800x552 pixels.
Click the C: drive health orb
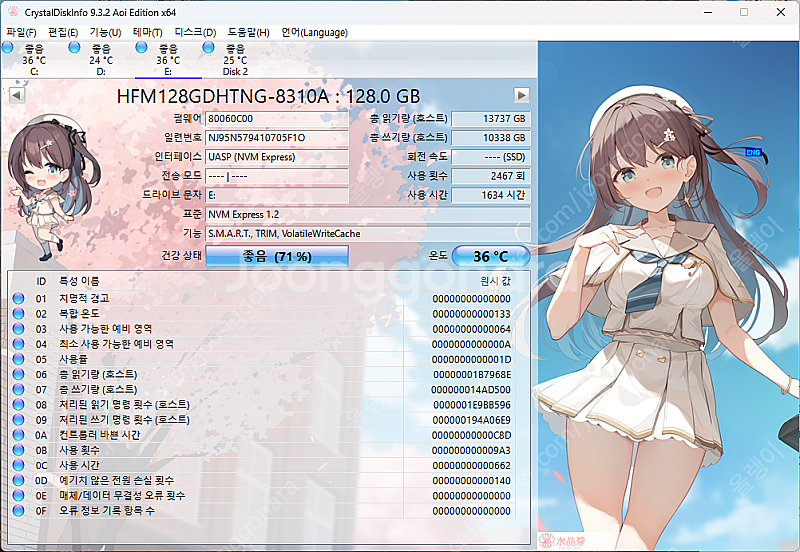pyautogui.click(x=8, y=47)
